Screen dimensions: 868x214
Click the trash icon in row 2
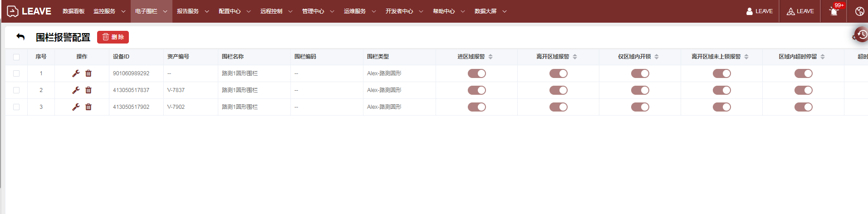tap(88, 90)
